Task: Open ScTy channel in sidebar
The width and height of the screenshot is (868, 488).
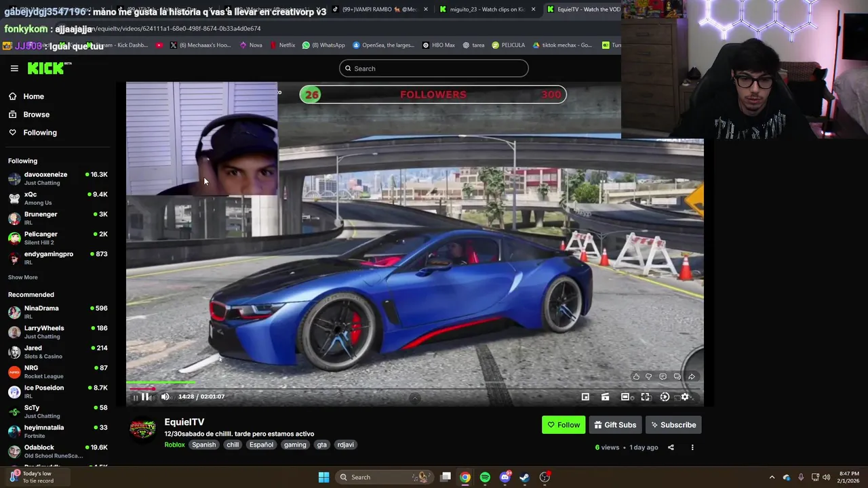Action: coord(58,411)
